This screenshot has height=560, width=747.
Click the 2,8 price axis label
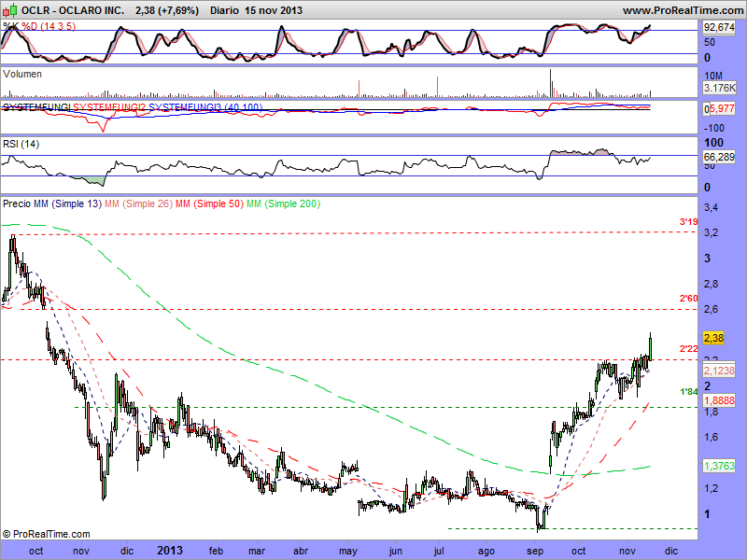[711, 285]
